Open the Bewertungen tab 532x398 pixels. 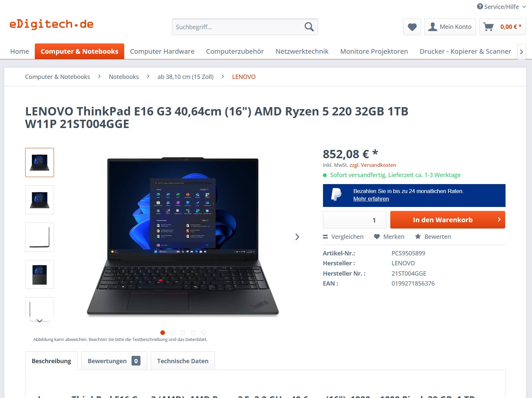pyautogui.click(x=114, y=361)
